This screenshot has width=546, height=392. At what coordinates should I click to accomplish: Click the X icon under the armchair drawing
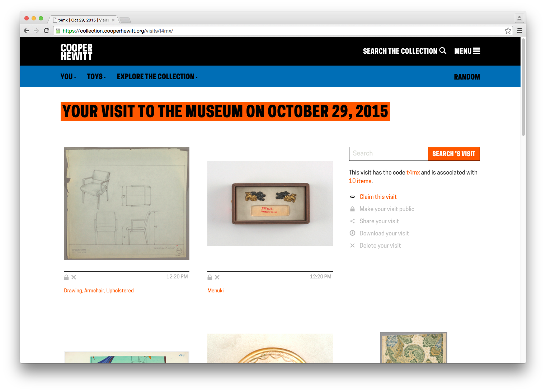[x=74, y=277]
